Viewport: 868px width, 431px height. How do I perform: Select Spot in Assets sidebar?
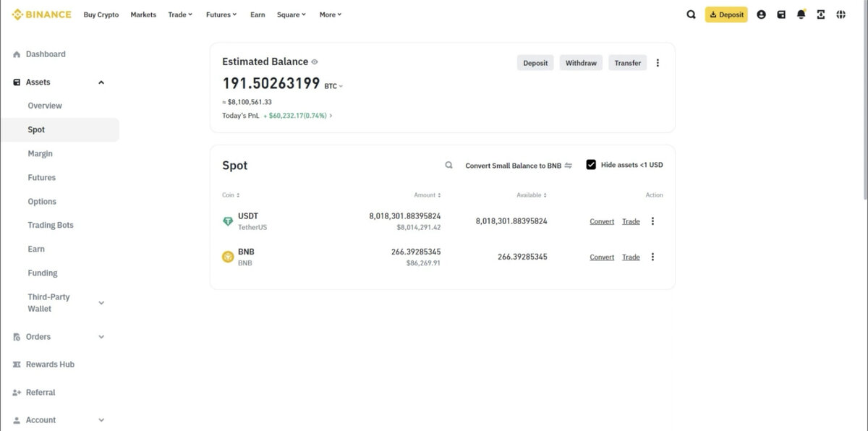coord(36,129)
